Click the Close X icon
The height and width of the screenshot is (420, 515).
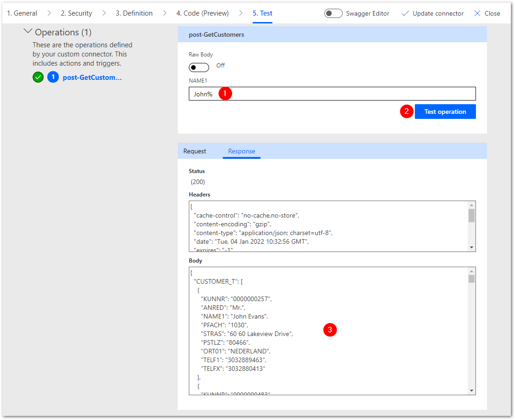(477, 13)
